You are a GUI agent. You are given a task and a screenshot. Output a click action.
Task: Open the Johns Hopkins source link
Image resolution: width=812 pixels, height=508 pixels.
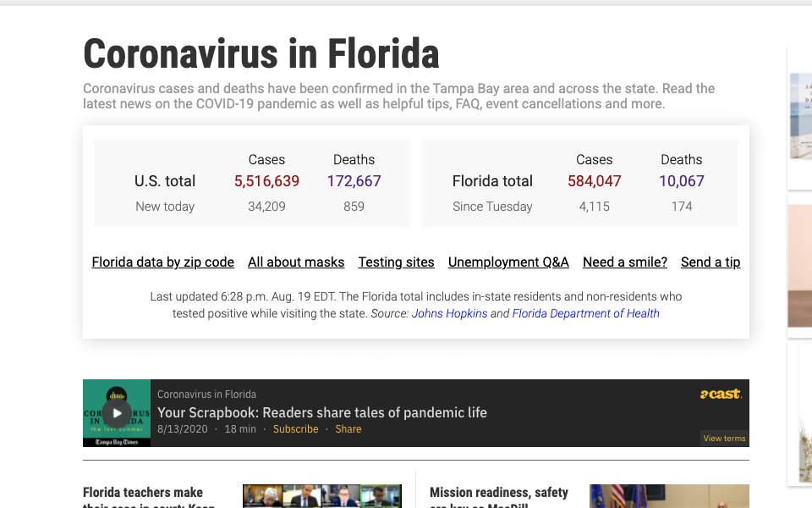[x=449, y=312]
